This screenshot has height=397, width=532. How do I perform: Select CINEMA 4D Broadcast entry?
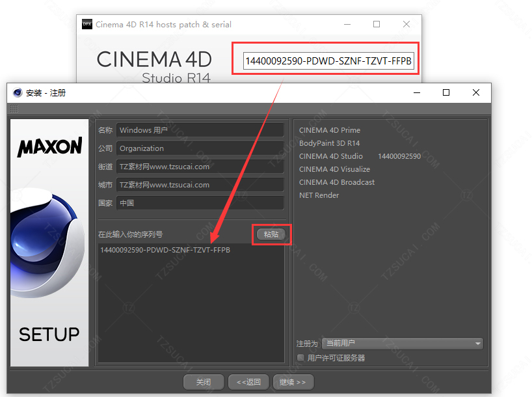[x=337, y=182]
